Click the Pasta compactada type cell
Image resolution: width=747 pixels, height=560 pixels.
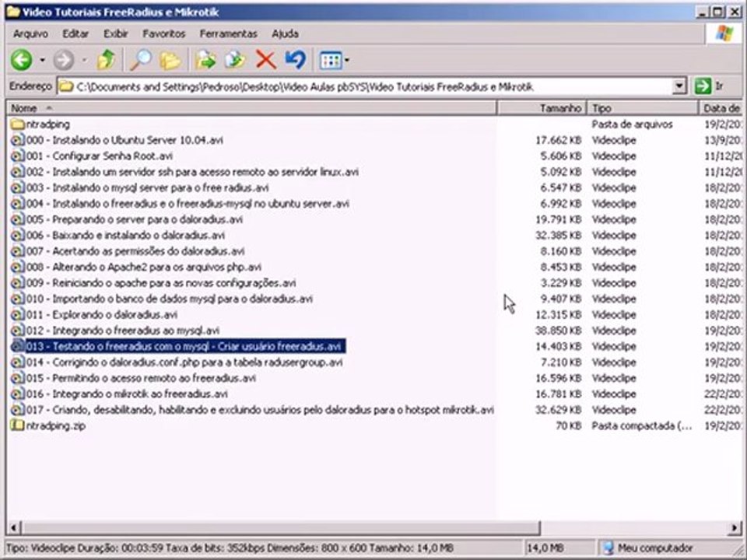tap(642, 425)
